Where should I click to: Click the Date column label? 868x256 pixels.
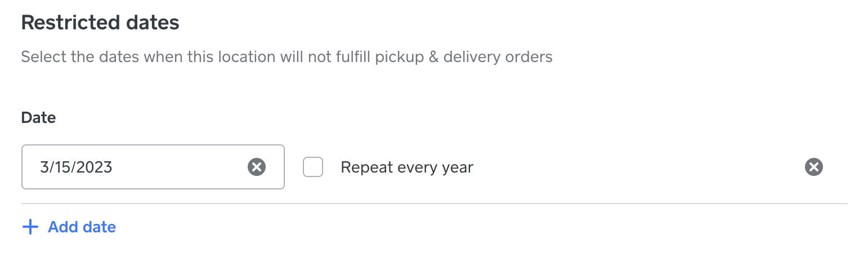tap(38, 117)
